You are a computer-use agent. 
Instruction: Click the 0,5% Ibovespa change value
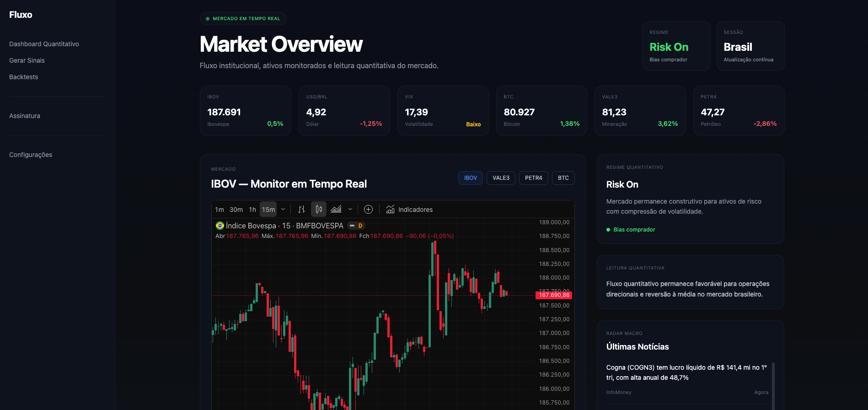(275, 124)
